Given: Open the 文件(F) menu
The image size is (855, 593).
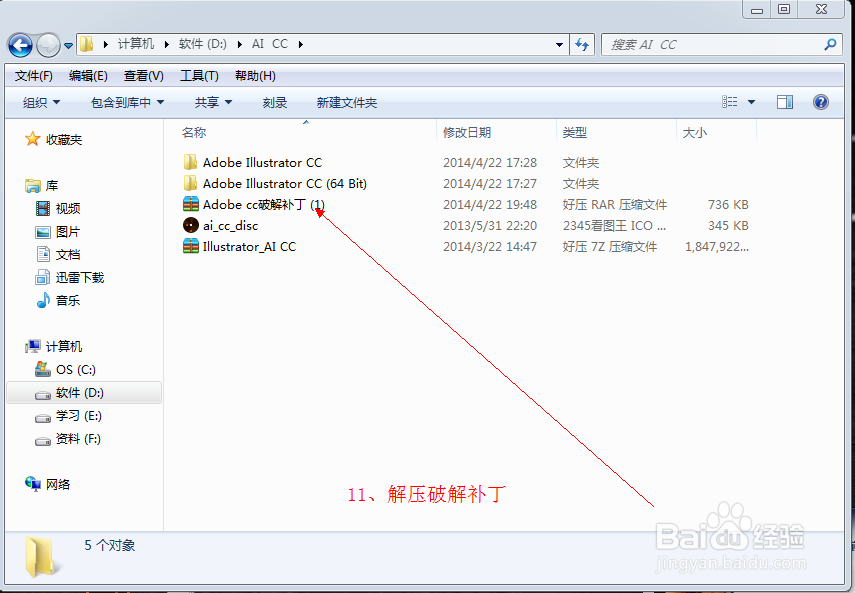Looking at the screenshot, I should tap(34, 76).
